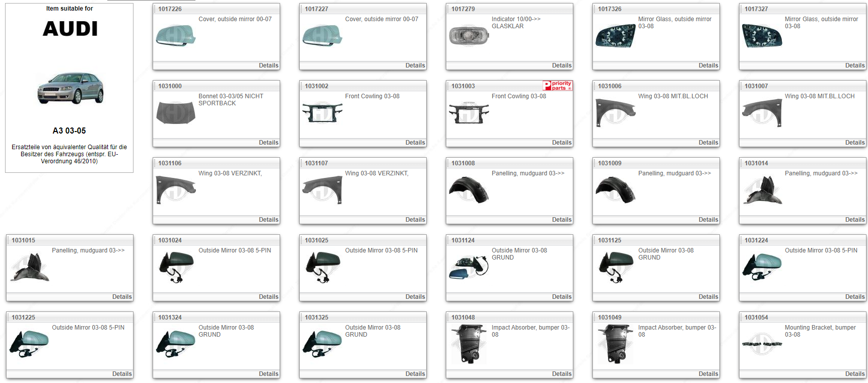This screenshot has width=868, height=383.
Task: Open Details for mudguard 1031014
Action: pos(855,220)
